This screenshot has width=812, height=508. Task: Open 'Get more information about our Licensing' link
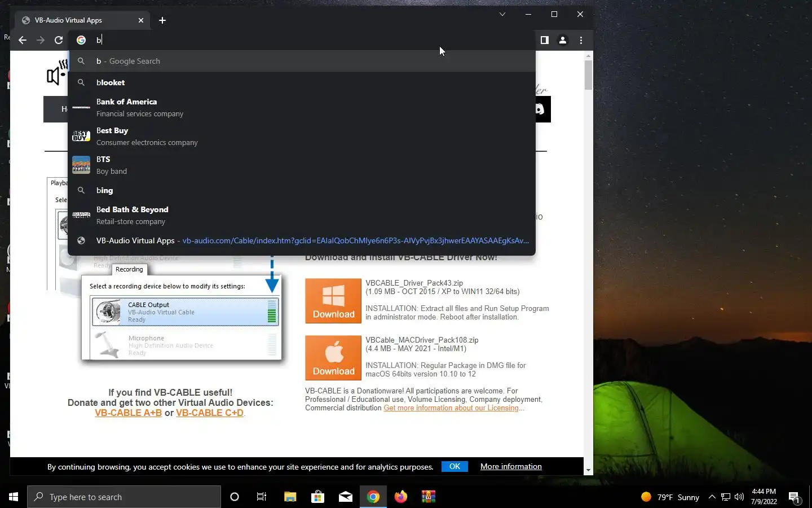pyautogui.click(x=451, y=408)
